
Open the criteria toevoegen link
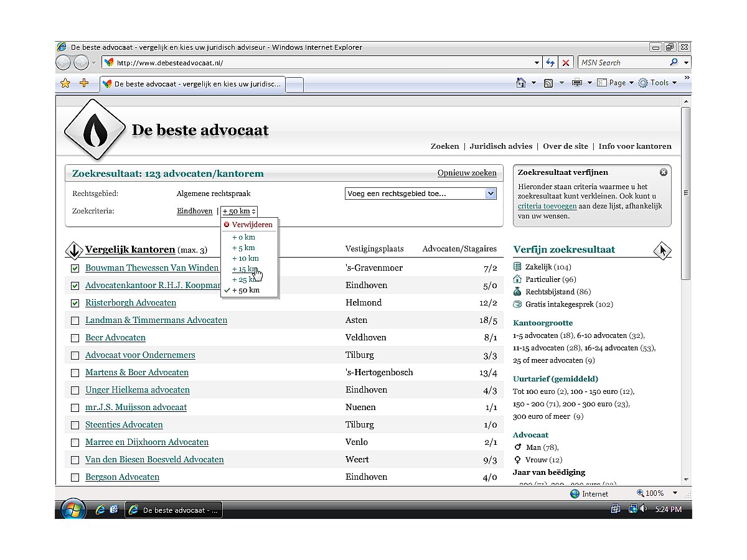point(547,205)
